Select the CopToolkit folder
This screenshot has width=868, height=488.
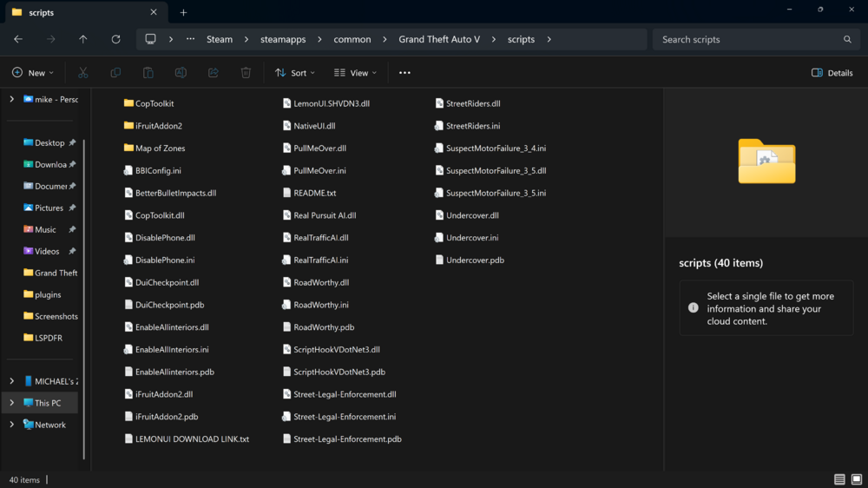pyautogui.click(x=149, y=103)
